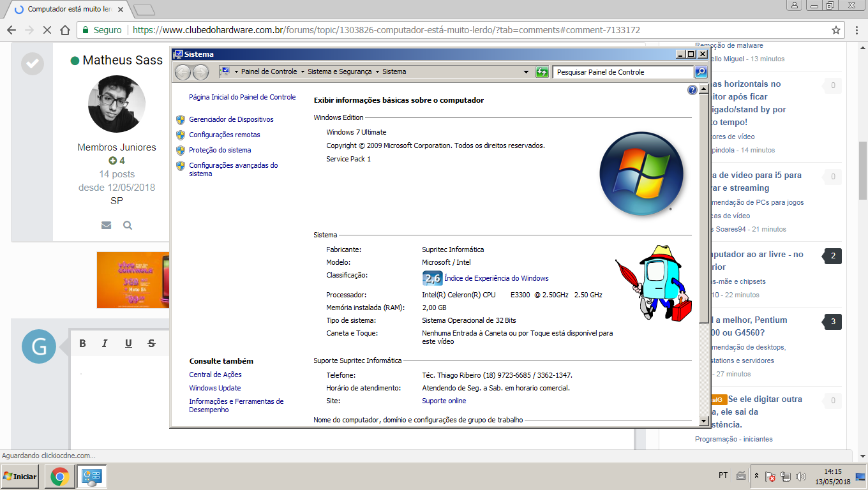
Task: Toggle strikethrough in the reply editor
Action: (151, 343)
